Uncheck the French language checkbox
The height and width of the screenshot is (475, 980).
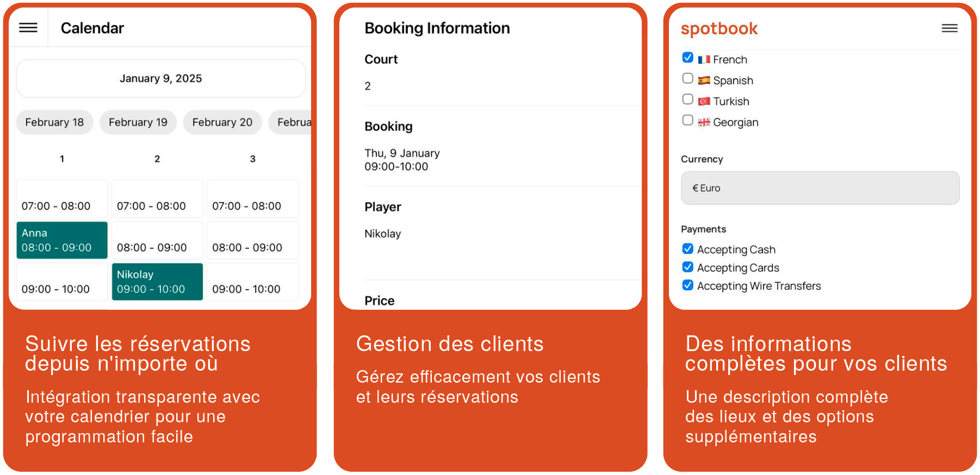coord(688,58)
